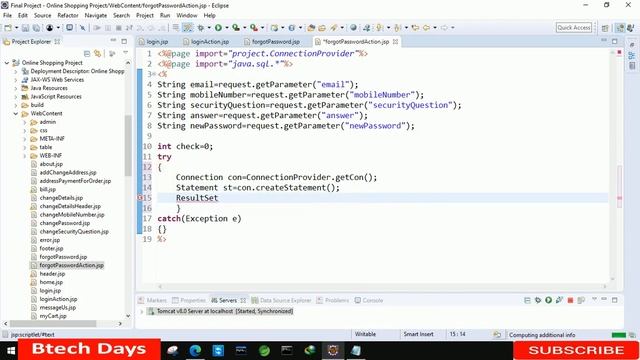The width and height of the screenshot is (640, 360).
Task: Open the New wizard dropdown arrow
Action: coord(16,28)
